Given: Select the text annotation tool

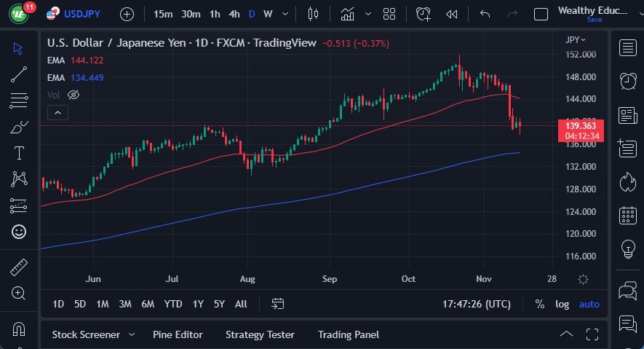Looking at the screenshot, I should point(19,153).
